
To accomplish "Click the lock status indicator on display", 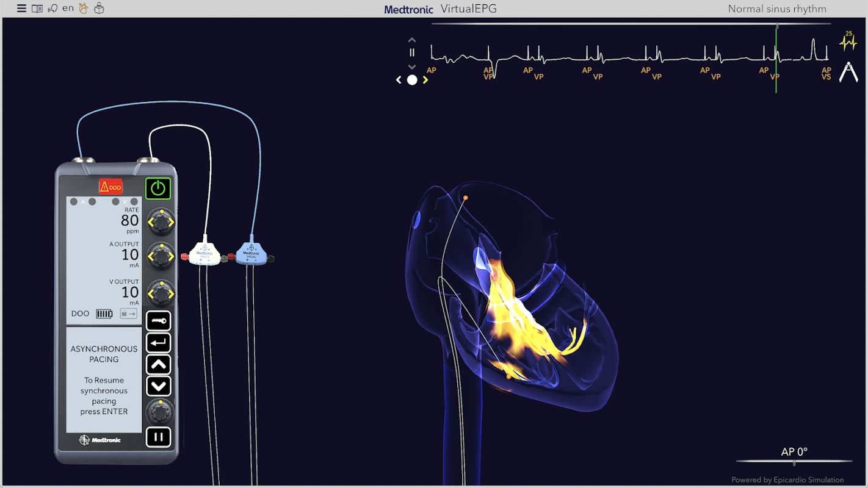I will pyautogui.click(x=128, y=314).
